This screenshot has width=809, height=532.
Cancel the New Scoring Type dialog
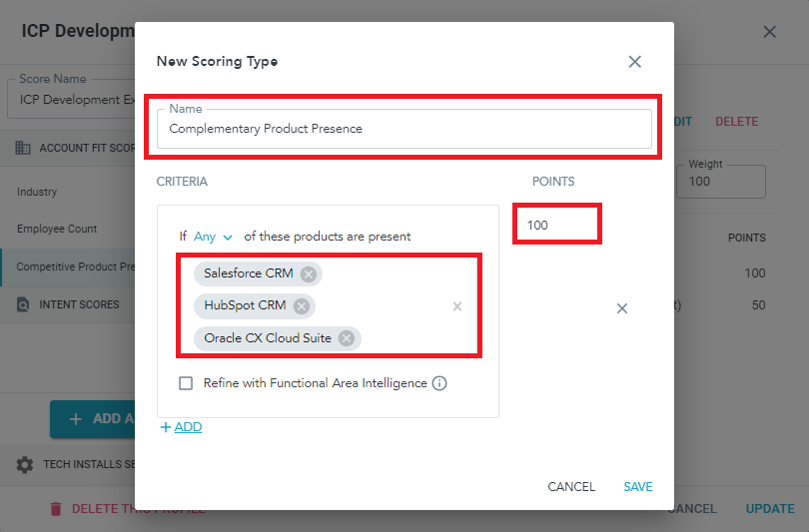[x=571, y=487]
